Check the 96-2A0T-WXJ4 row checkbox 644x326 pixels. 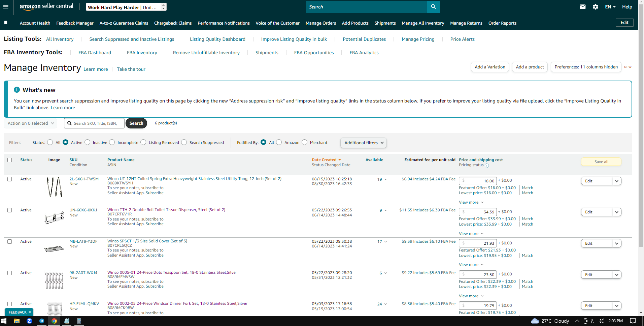(x=10, y=273)
